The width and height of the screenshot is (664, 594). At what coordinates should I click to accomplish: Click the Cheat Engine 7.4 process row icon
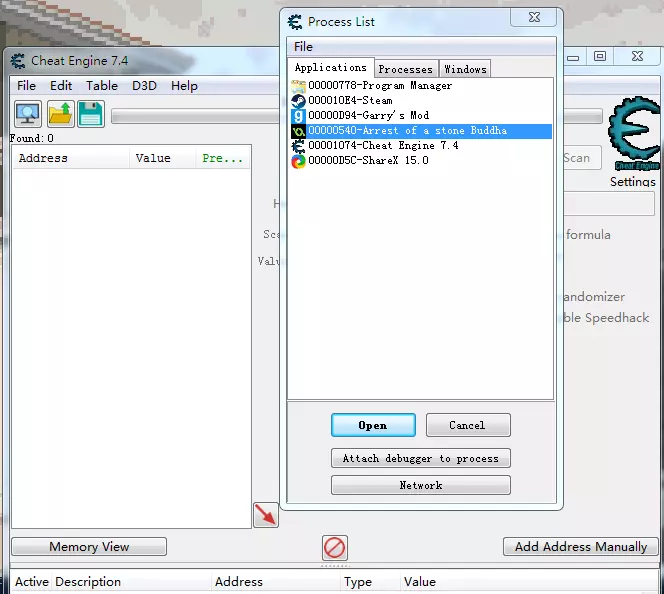click(298, 146)
